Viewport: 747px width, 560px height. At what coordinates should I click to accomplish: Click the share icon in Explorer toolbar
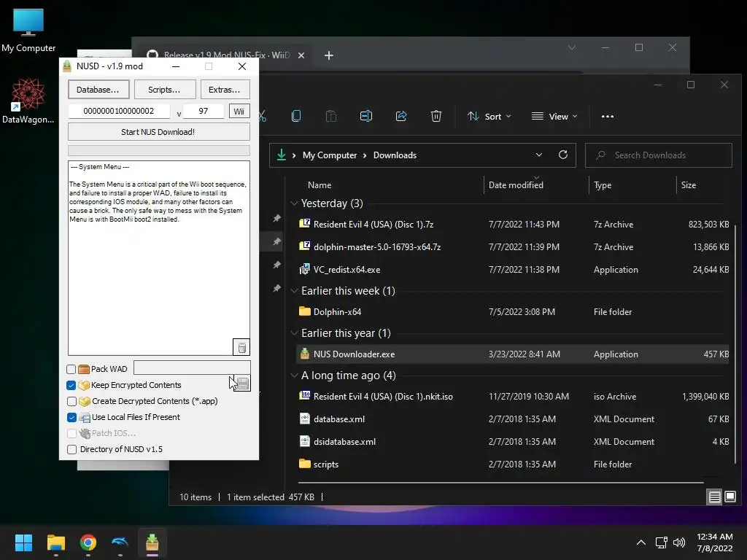401,116
